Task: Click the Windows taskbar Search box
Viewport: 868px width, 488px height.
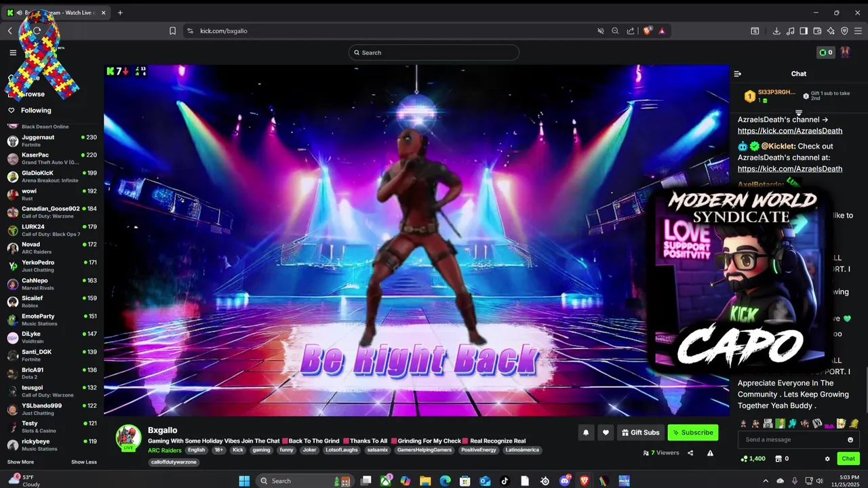Action: (305, 481)
